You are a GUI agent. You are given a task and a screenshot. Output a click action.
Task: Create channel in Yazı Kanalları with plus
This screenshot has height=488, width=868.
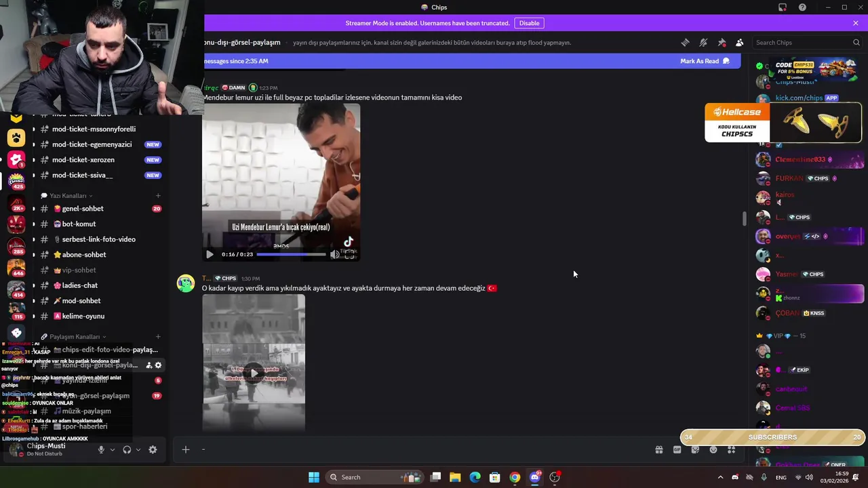pos(158,196)
